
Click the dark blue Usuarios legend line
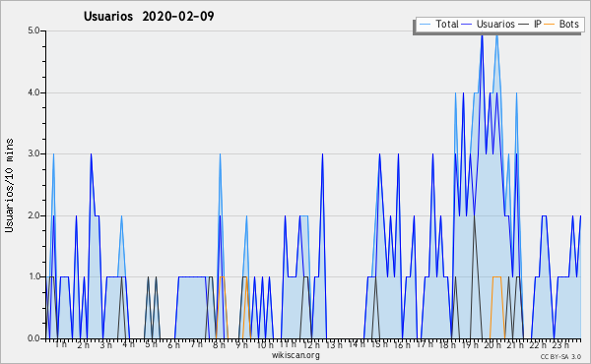pos(467,25)
